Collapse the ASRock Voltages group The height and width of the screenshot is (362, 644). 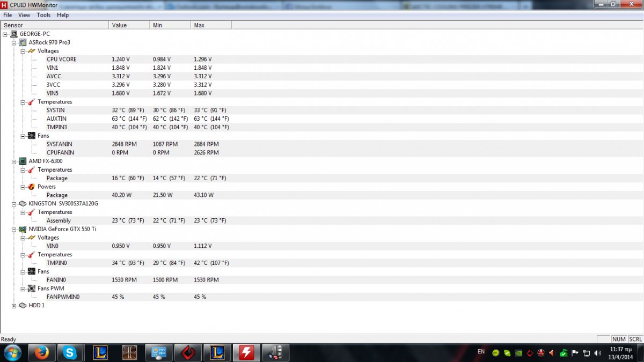pyautogui.click(x=23, y=51)
